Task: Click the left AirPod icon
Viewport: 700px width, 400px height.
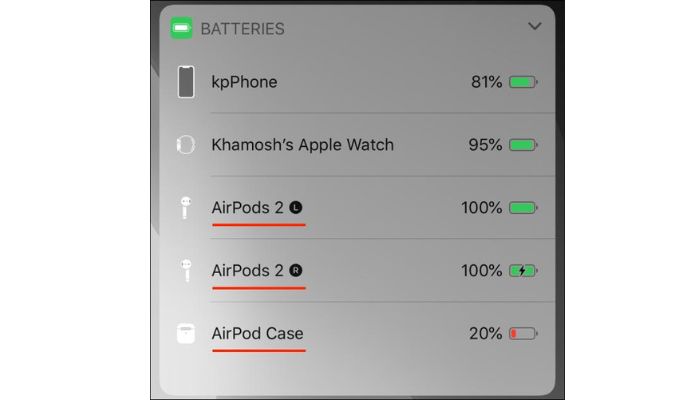Action: pyautogui.click(x=186, y=208)
